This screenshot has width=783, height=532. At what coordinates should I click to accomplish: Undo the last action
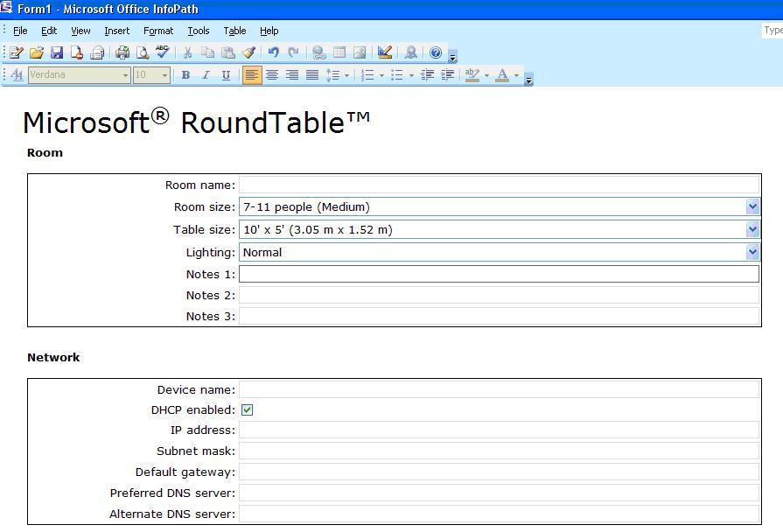pos(273,52)
